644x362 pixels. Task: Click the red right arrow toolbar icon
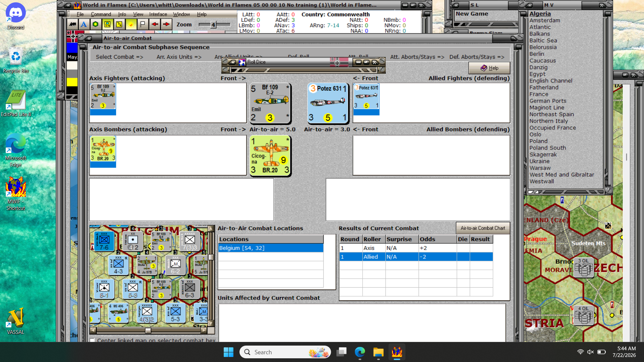tap(166, 24)
